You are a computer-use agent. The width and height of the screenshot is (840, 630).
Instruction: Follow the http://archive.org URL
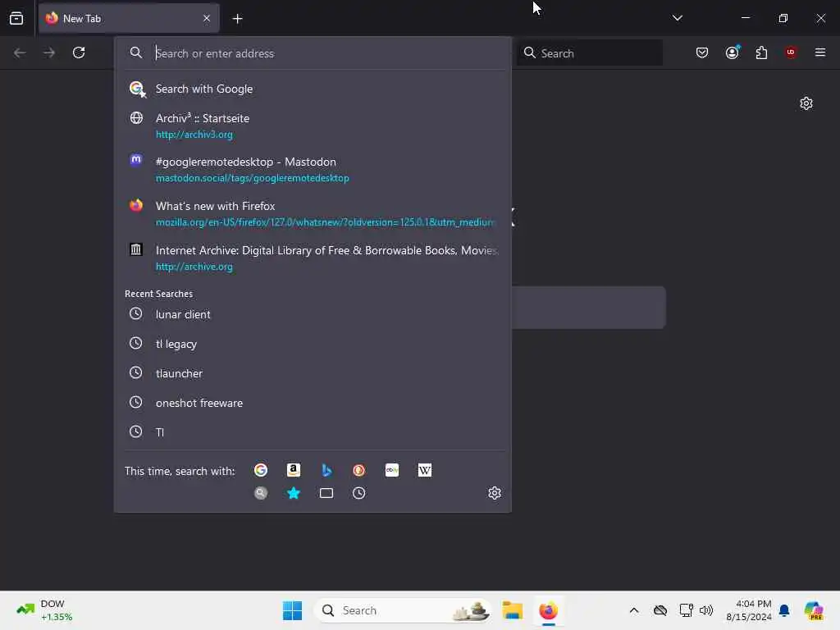click(x=194, y=267)
